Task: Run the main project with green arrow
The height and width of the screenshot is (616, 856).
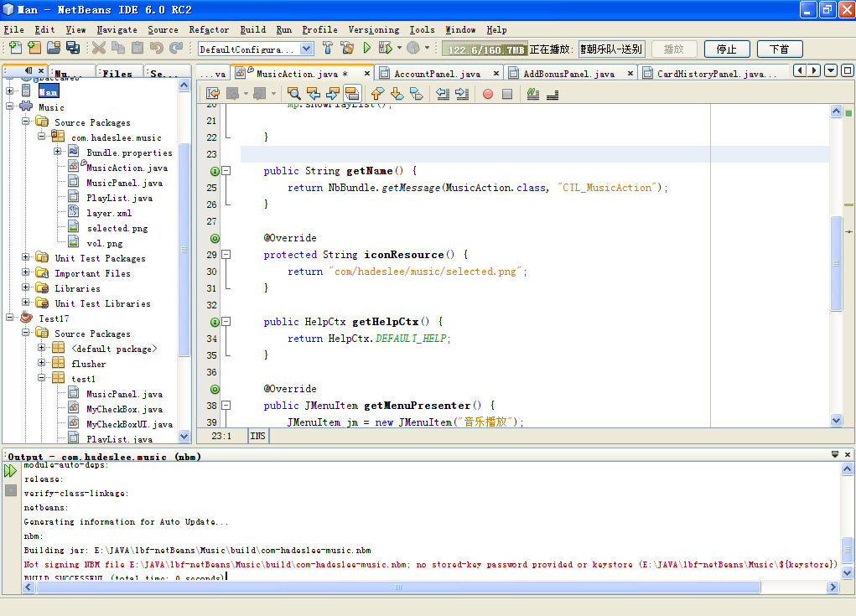Action: click(367, 48)
